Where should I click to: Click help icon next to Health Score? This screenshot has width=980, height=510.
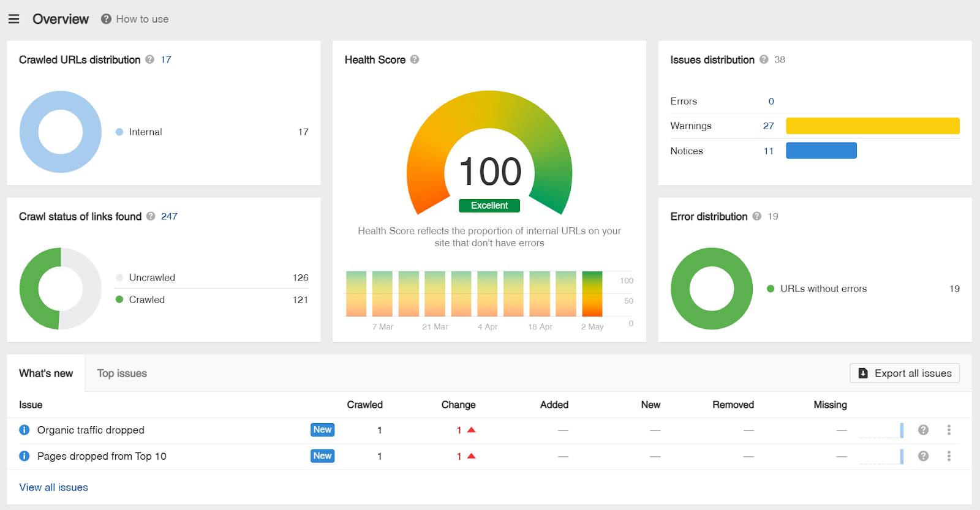[x=415, y=59]
